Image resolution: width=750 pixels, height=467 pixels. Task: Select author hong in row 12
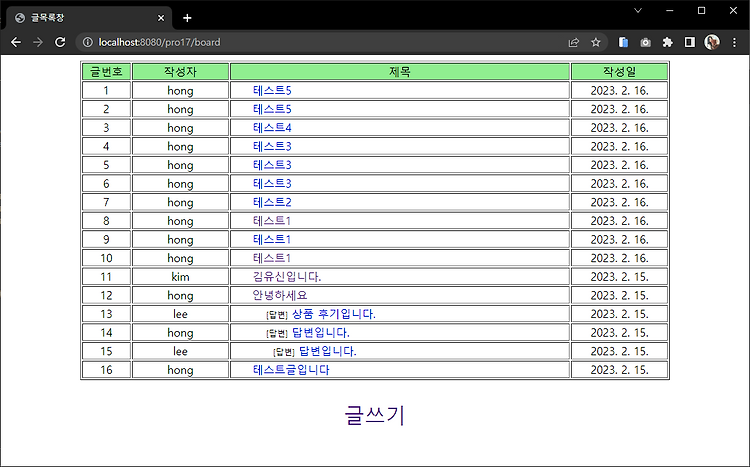pyautogui.click(x=180, y=296)
